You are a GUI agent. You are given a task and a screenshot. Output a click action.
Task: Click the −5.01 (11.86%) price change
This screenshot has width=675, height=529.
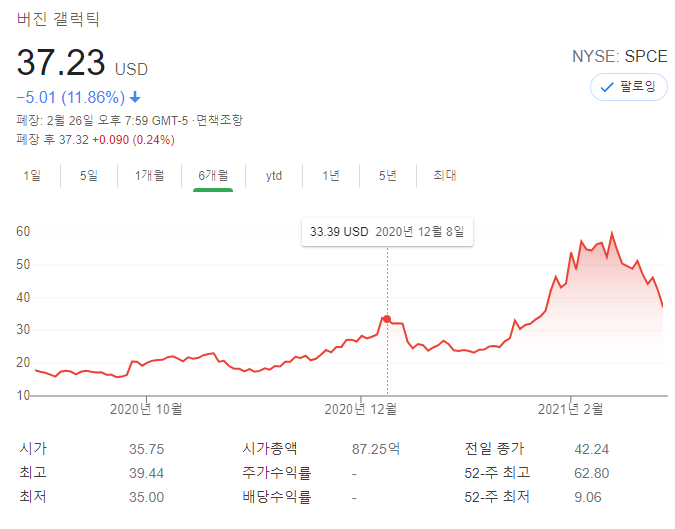tap(71, 98)
